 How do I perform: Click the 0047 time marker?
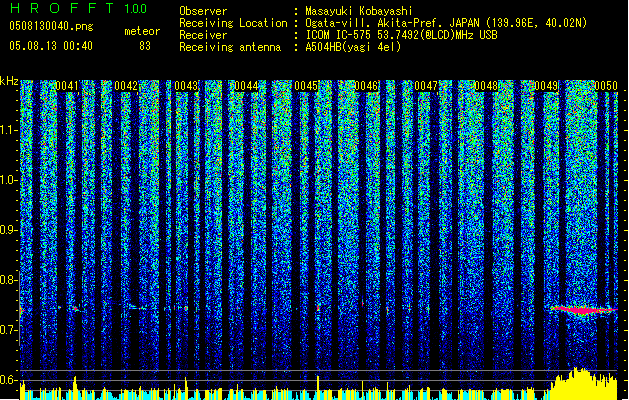coord(426,86)
